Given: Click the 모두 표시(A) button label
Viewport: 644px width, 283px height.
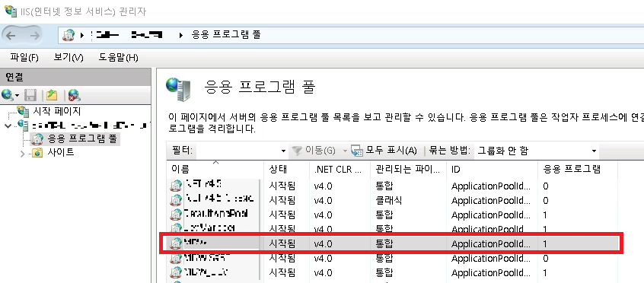Looking at the screenshot, I should 391,151.
